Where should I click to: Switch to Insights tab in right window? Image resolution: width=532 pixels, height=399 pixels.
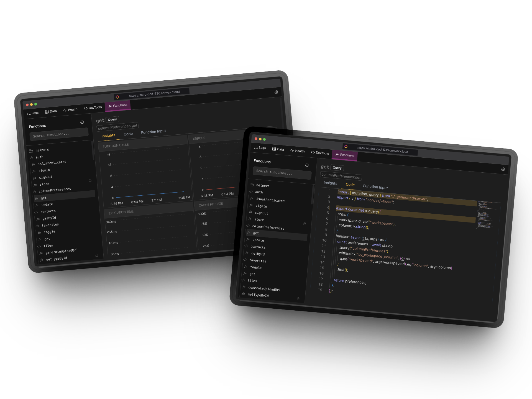(330, 183)
